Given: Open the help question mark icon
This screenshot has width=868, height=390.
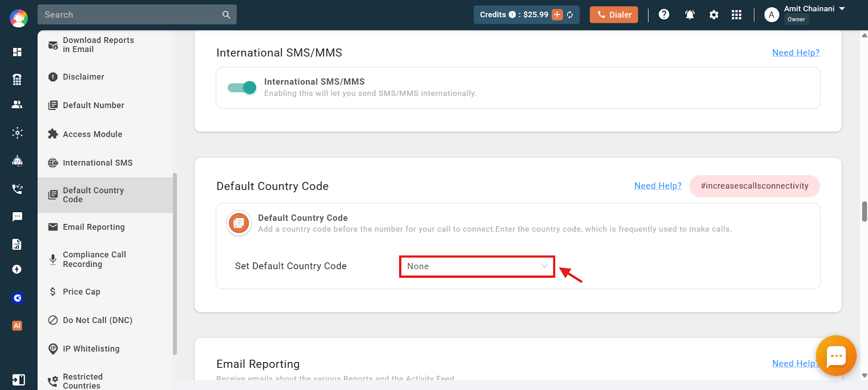Looking at the screenshot, I should coord(664,15).
